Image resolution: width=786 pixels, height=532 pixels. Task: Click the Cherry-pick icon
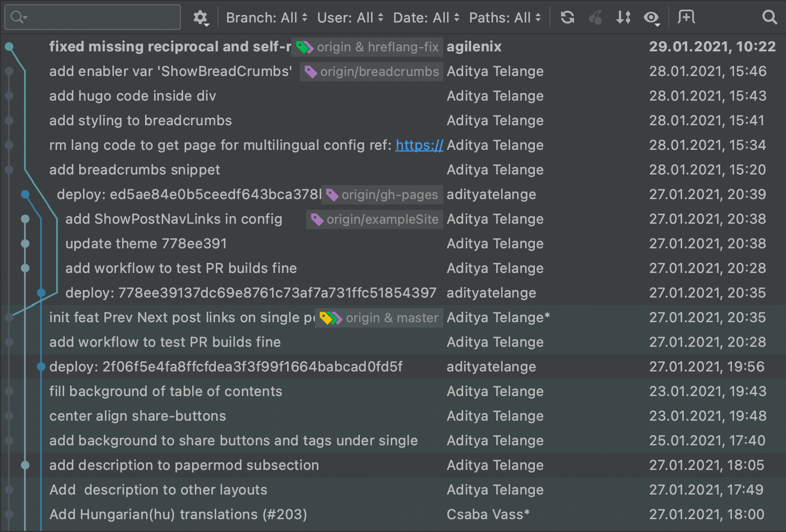(595, 18)
